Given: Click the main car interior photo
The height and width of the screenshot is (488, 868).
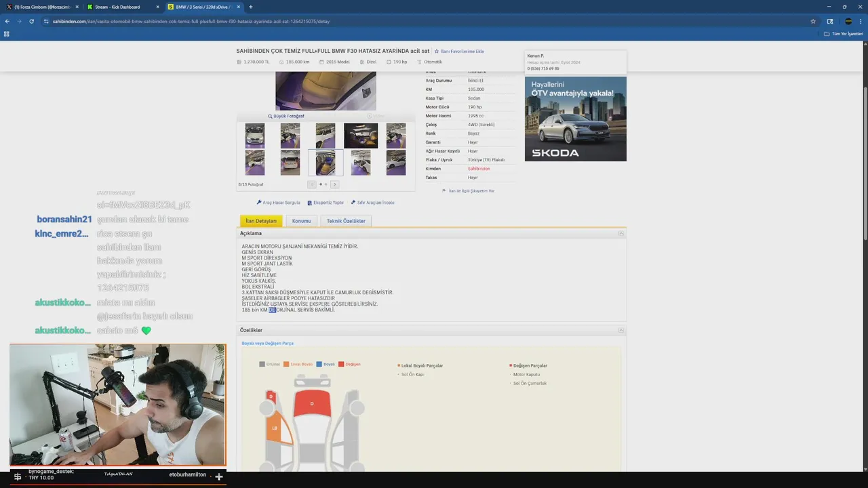Looking at the screenshot, I should (x=325, y=91).
